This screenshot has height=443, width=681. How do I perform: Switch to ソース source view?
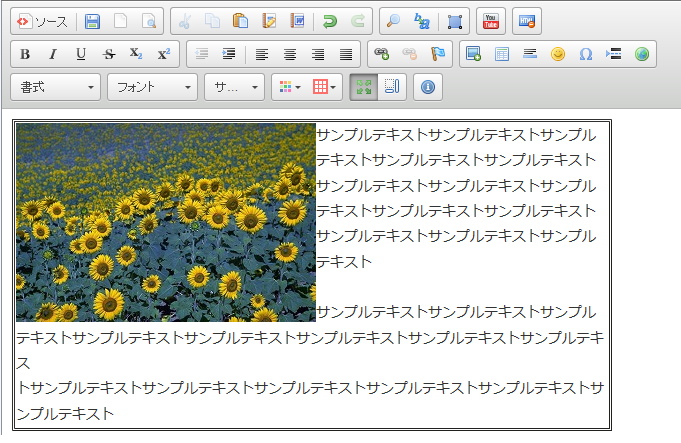point(42,21)
